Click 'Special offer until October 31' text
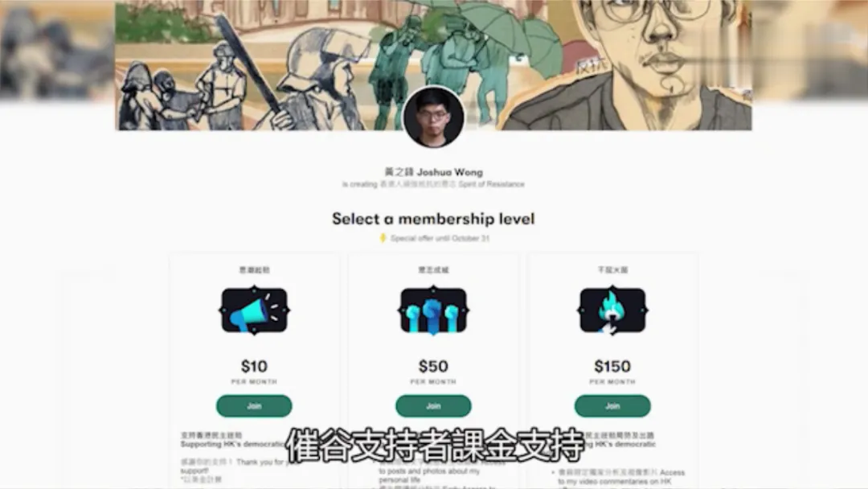Viewport: 868px width, 489px height. (x=440, y=238)
